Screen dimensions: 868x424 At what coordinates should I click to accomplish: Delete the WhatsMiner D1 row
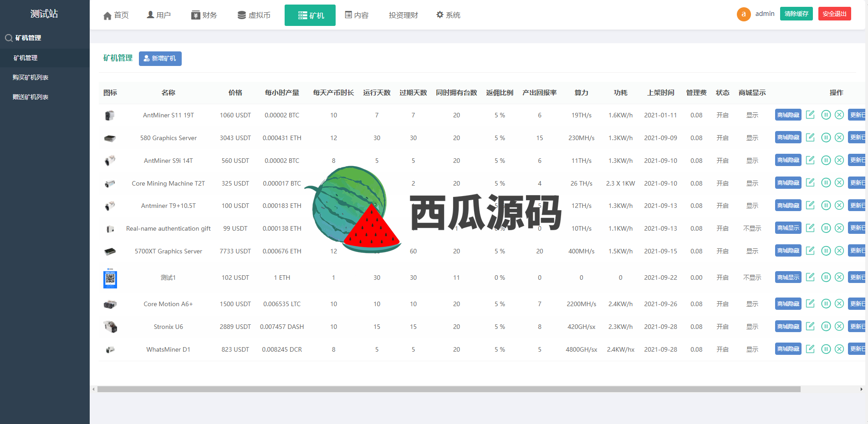click(839, 349)
